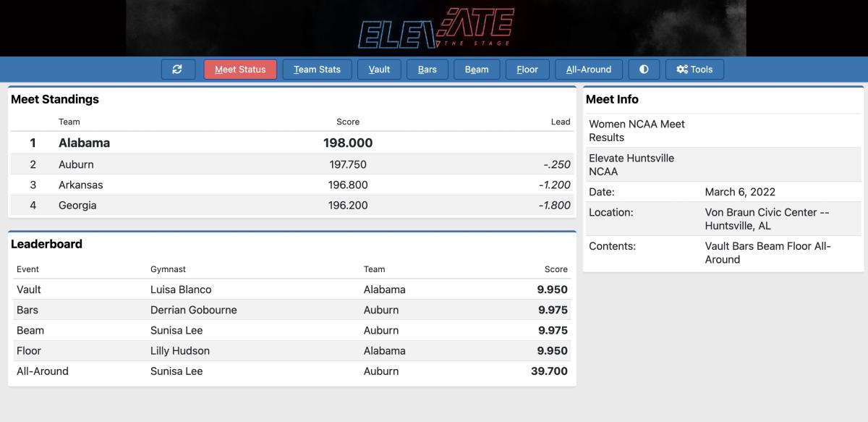The width and height of the screenshot is (868, 422).
Task: View the Beam results
Action: click(x=477, y=69)
